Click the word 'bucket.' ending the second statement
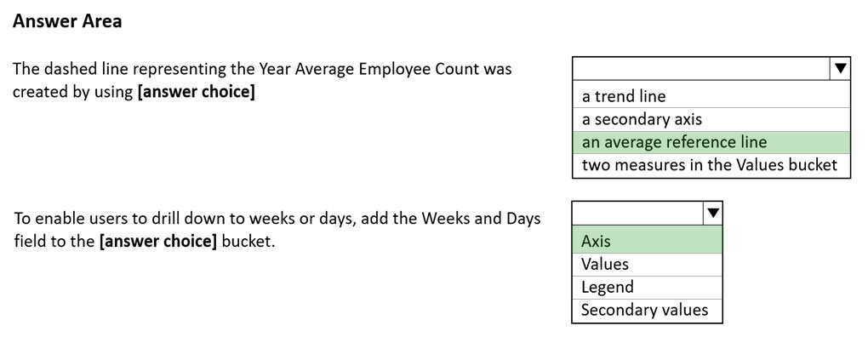The width and height of the screenshot is (868, 337). click(x=248, y=242)
